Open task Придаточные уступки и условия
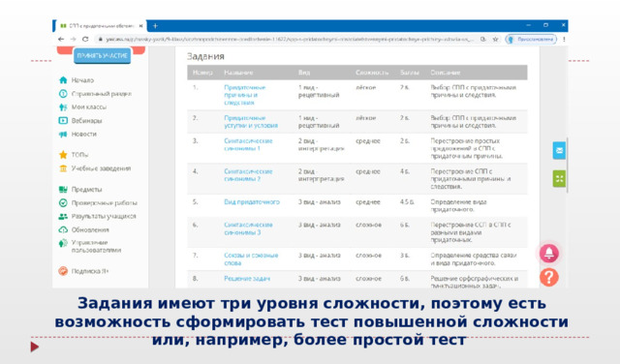 pos(251,122)
